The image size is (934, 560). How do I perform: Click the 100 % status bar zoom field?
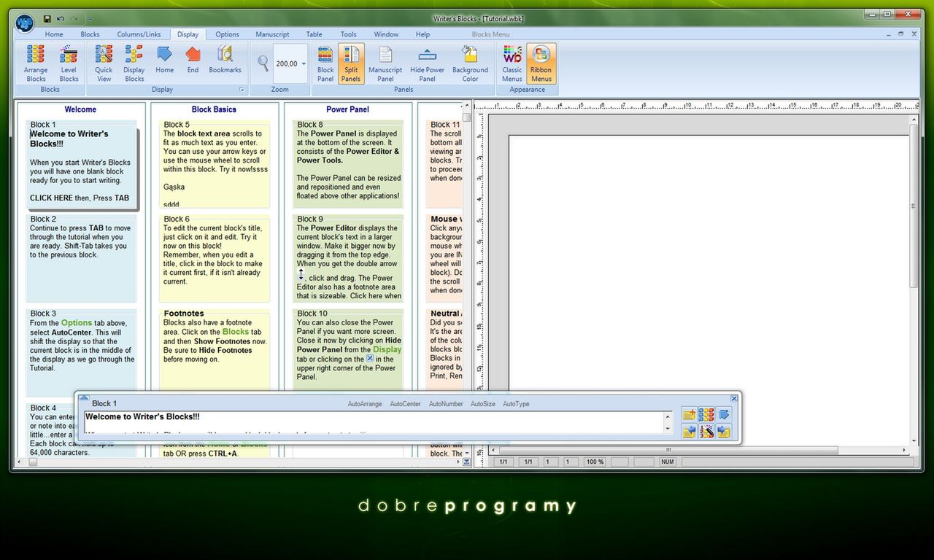(595, 462)
